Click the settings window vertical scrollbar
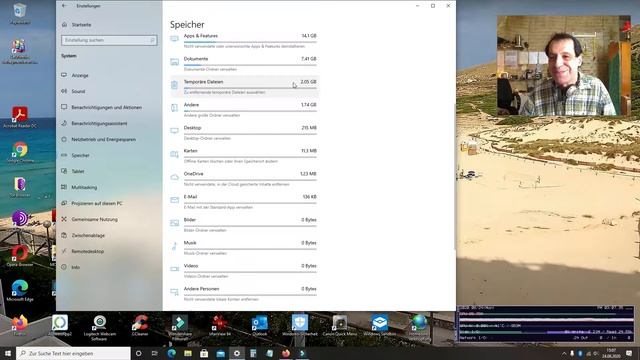This screenshot has width=640, height=360. click(x=455, y=176)
